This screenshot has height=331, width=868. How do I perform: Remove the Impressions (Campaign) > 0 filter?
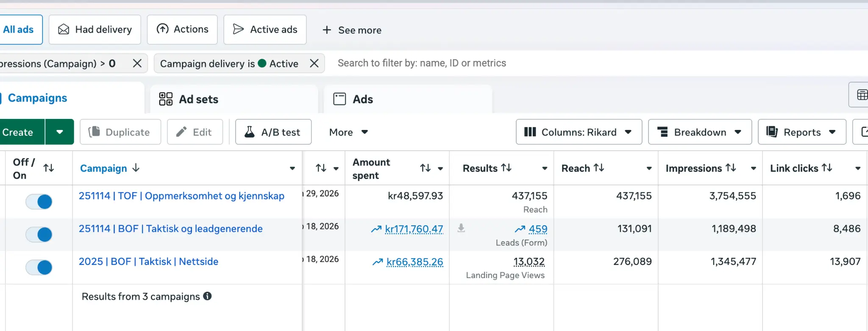click(137, 63)
